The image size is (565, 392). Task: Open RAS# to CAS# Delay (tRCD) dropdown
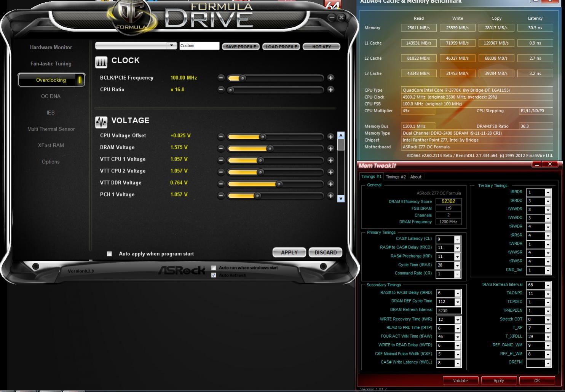point(457,248)
